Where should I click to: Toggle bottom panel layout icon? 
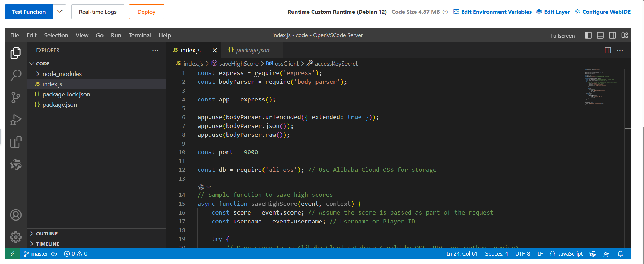pyautogui.click(x=600, y=35)
